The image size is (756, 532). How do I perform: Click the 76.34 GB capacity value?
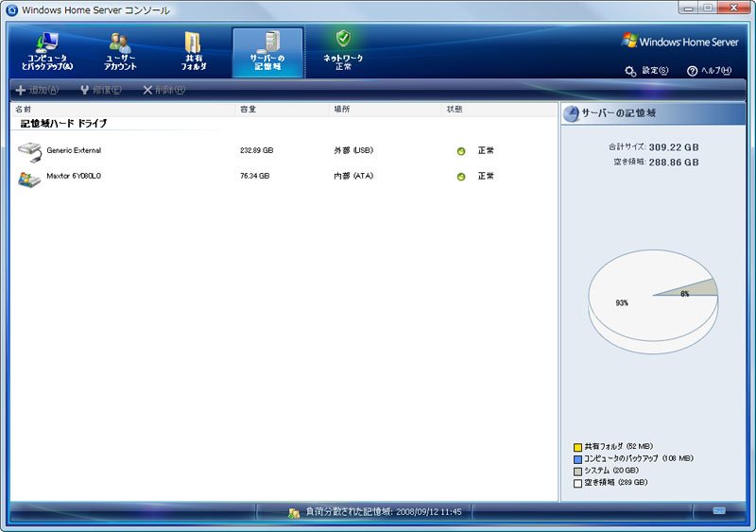254,176
